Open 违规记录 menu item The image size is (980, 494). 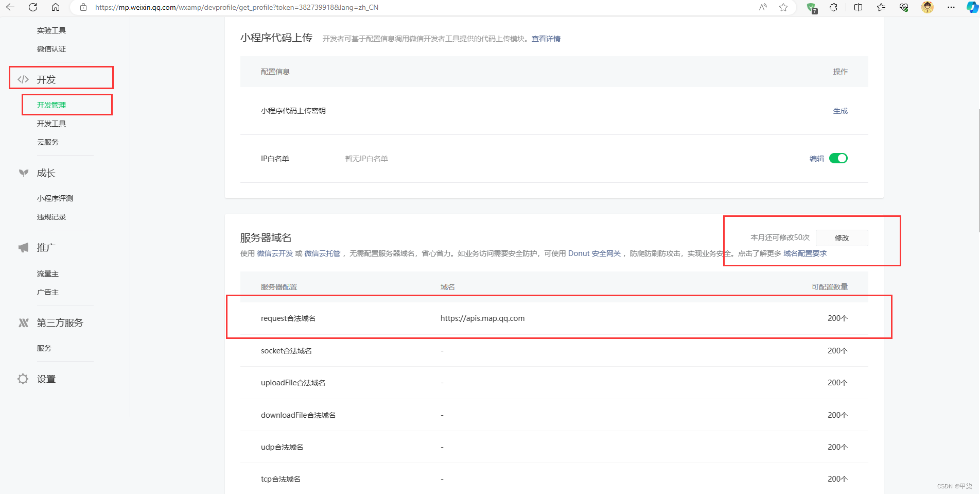point(51,217)
